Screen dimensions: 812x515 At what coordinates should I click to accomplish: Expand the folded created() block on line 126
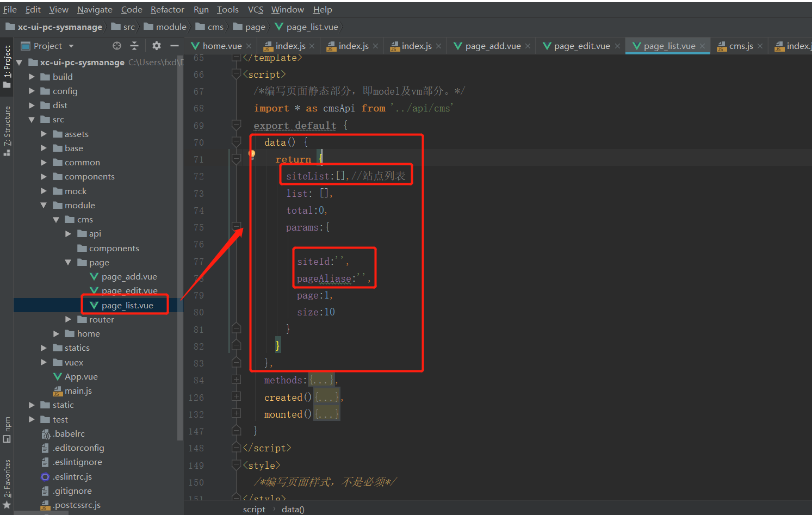pos(236,396)
